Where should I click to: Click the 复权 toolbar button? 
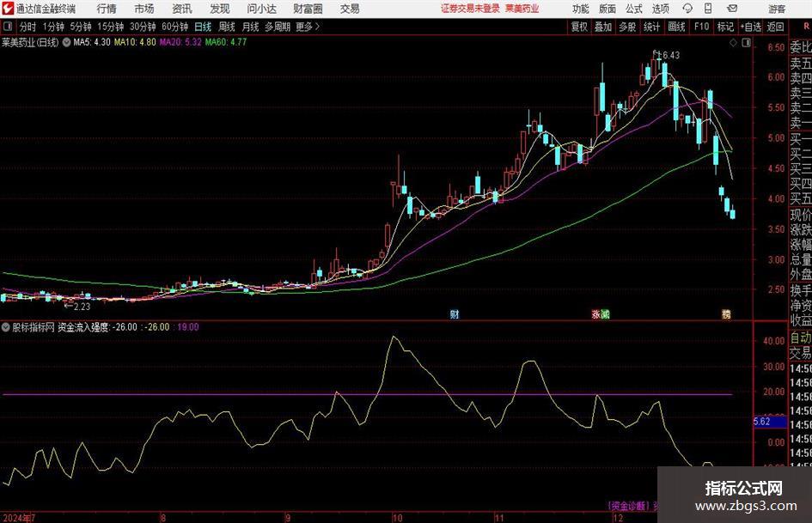(579, 27)
